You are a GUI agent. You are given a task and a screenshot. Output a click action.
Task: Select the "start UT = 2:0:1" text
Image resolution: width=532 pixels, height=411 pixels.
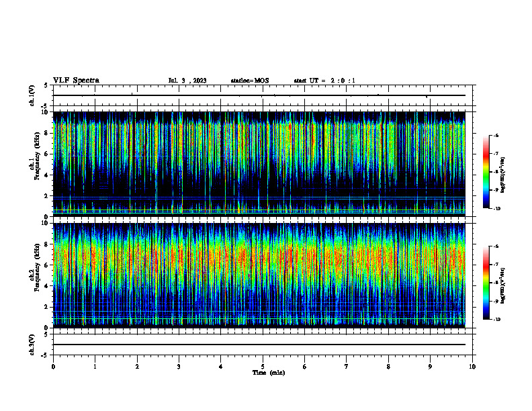coord(324,81)
